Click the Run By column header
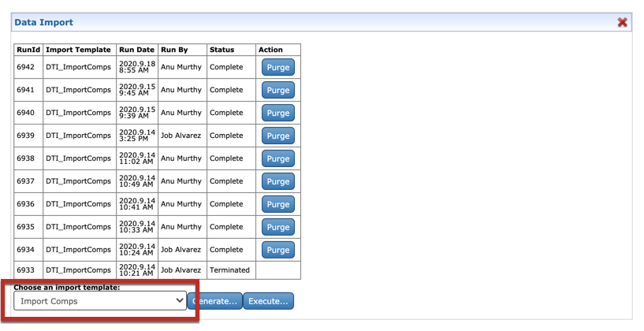This screenshot has height=331, width=644. point(174,50)
